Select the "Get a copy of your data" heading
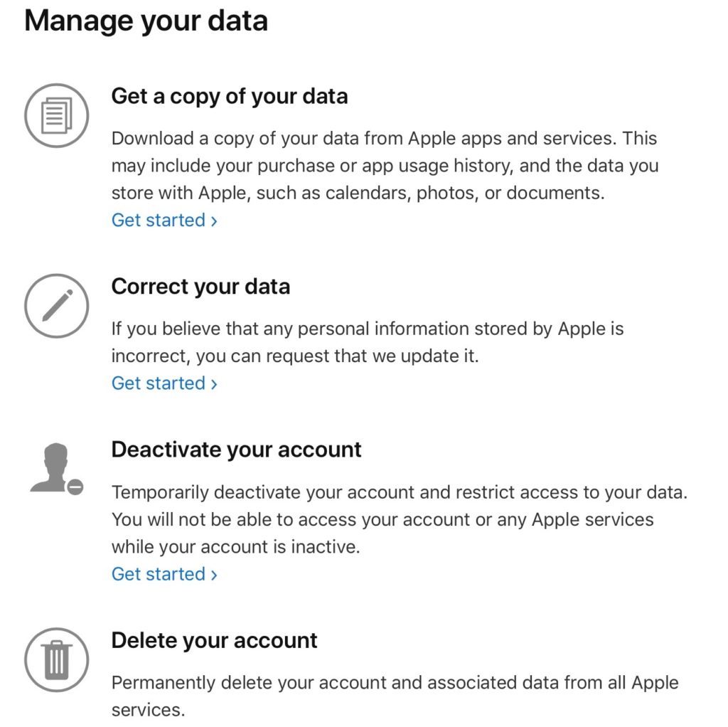The height and width of the screenshot is (727, 728). 230,96
